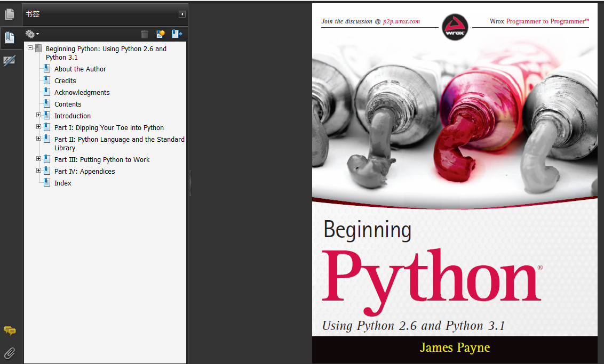
Task: Click the Part III bookmark icon
Action: 47,159
